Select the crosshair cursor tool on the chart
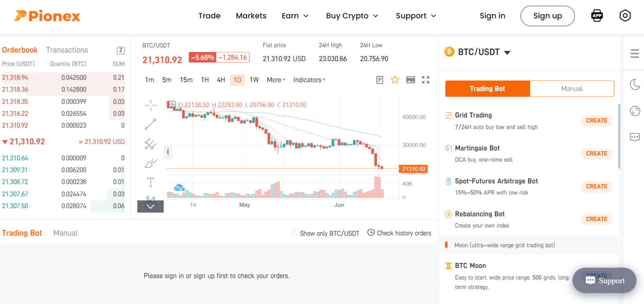 [x=150, y=105]
